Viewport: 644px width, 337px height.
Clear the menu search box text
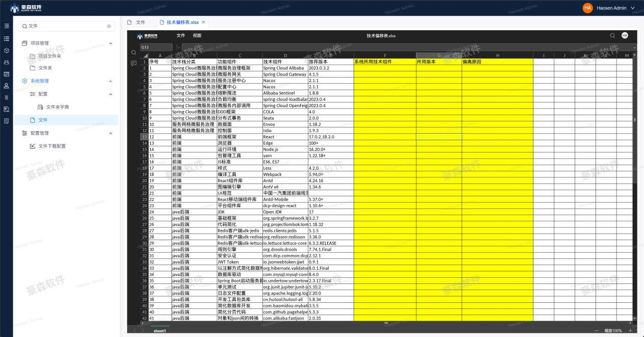[109, 26]
